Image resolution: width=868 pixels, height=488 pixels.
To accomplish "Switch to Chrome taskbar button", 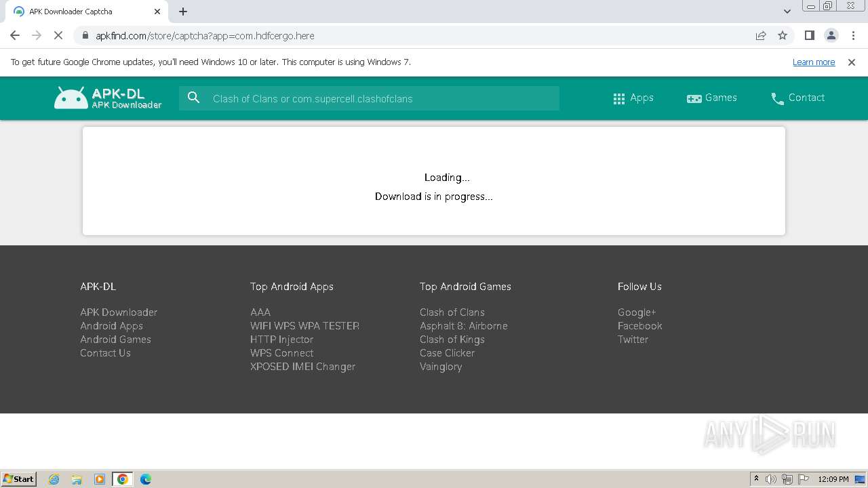I will (x=123, y=479).
